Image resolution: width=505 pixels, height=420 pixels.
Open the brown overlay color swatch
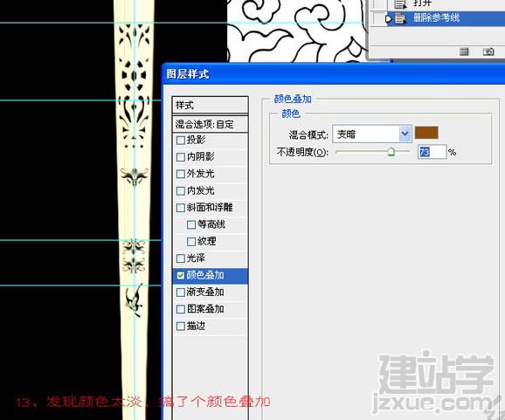(426, 133)
